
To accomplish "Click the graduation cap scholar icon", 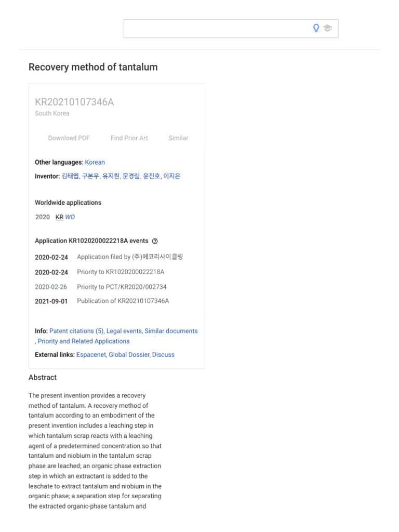I will pyautogui.click(x=327, y=28).
